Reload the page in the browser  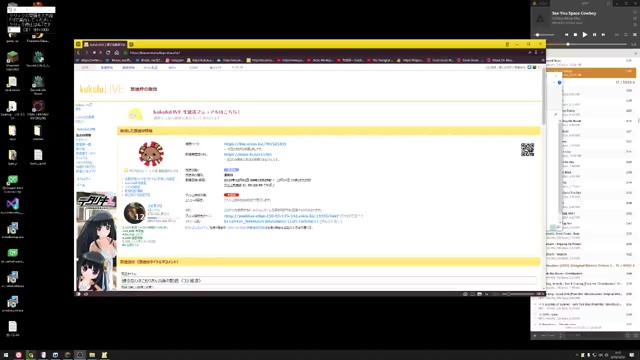(x=108, y=53)
